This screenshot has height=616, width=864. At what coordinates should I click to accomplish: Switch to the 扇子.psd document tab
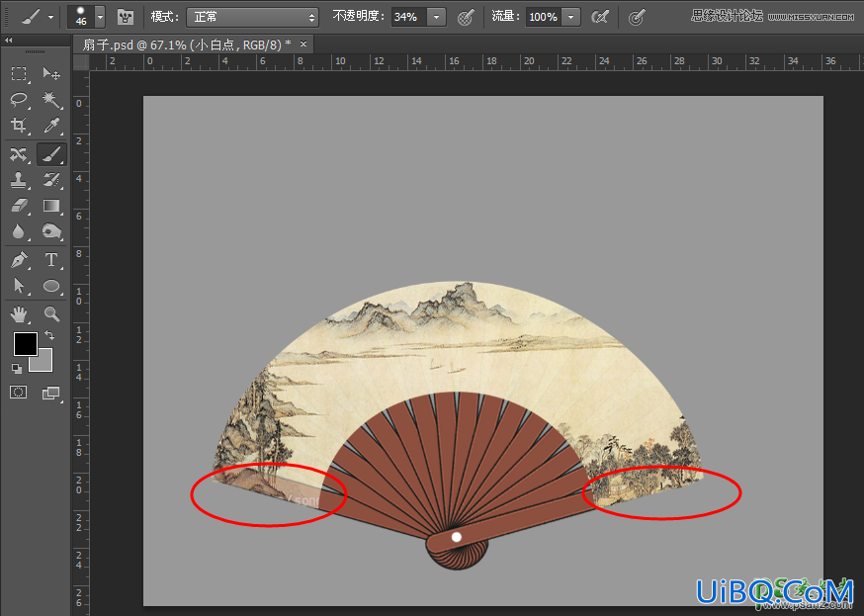coord(187,44)
